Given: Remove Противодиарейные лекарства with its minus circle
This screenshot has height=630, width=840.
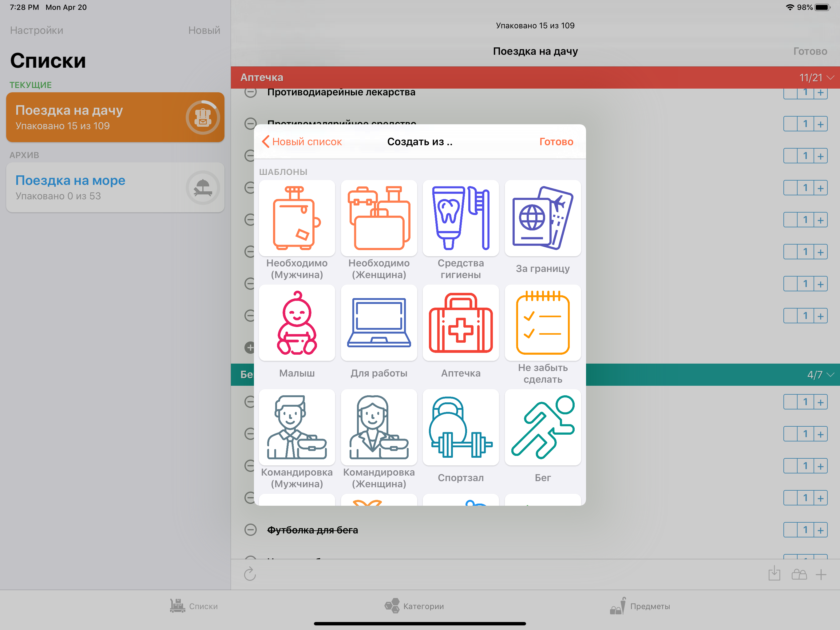Looking at the screenshot, I should click(250, 92).
